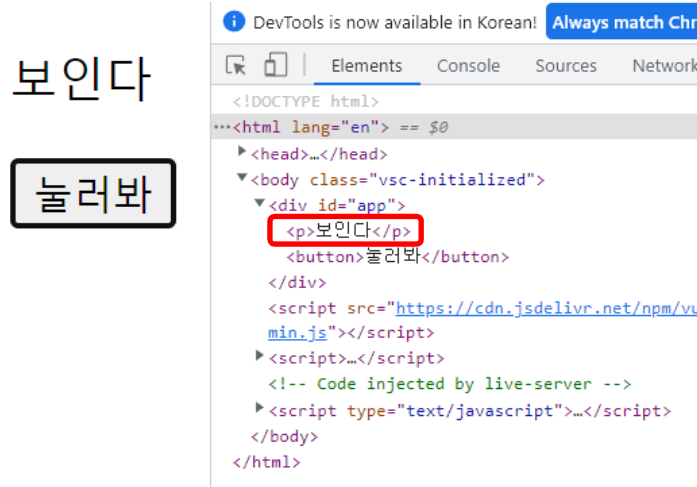Open the html element's three-dot options
This screenshot has width=697, height=487.
point(222,128)
